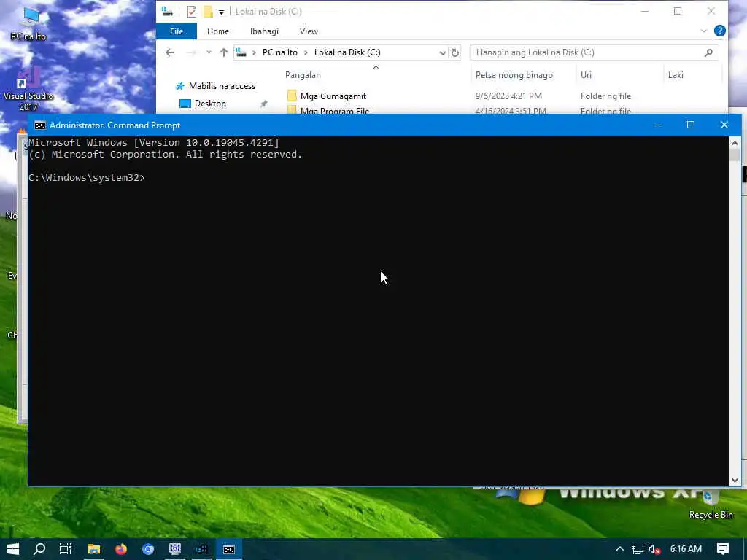This screenshot has height=560, width=747.
Task: Select the Visual Studio 2017 desktop shortcut
Action: point(28,90)
